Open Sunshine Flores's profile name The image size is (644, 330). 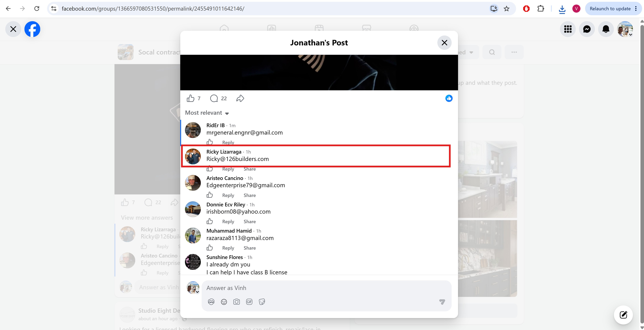[224, 257]
